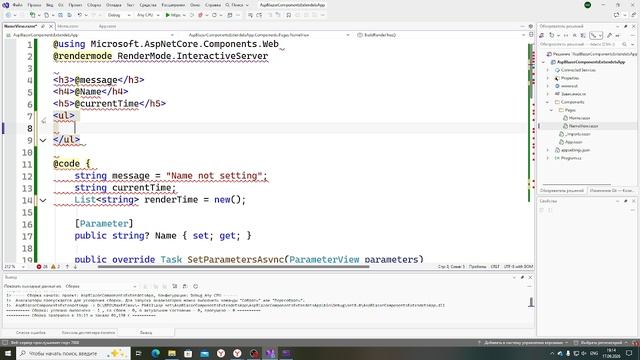
Task: Switch to the App.razor editor tab
Action: pos(107,26)
